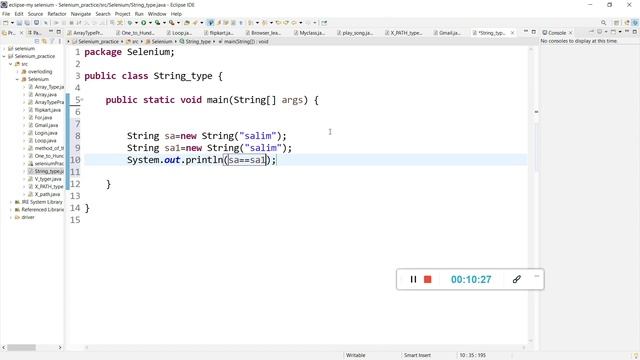640x360 pixels.
Task: Select X_path.java in Package Explorer
Action: [47, 194]
